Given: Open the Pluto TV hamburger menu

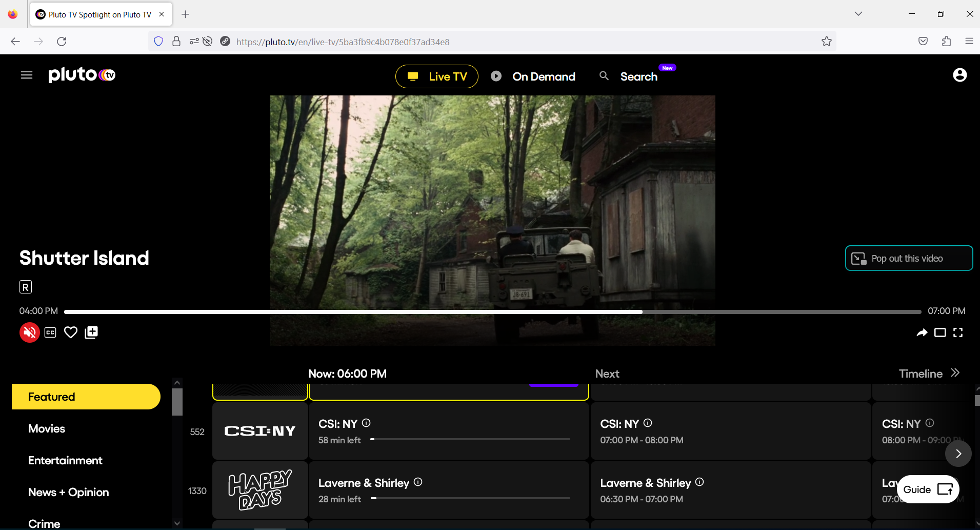Looking at the screenshot, I should click(26, 75).
